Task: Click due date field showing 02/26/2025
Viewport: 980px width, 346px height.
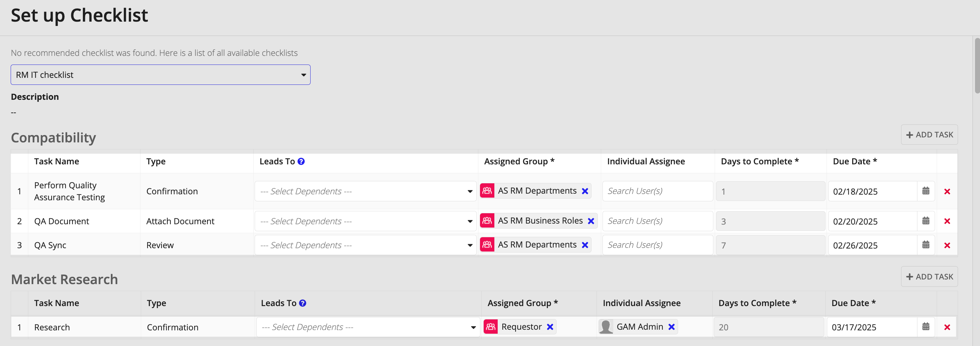Action: tap(873, 245)
